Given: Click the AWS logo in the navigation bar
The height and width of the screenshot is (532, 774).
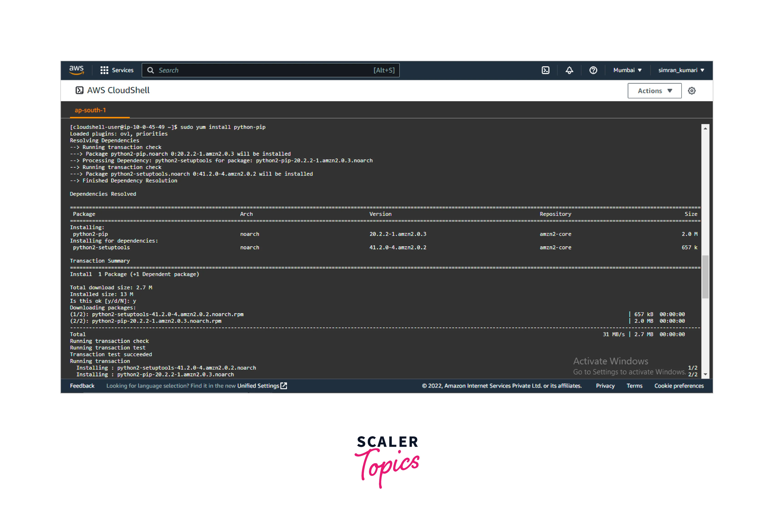Looking at the screenshot, I should coord(76,70).
